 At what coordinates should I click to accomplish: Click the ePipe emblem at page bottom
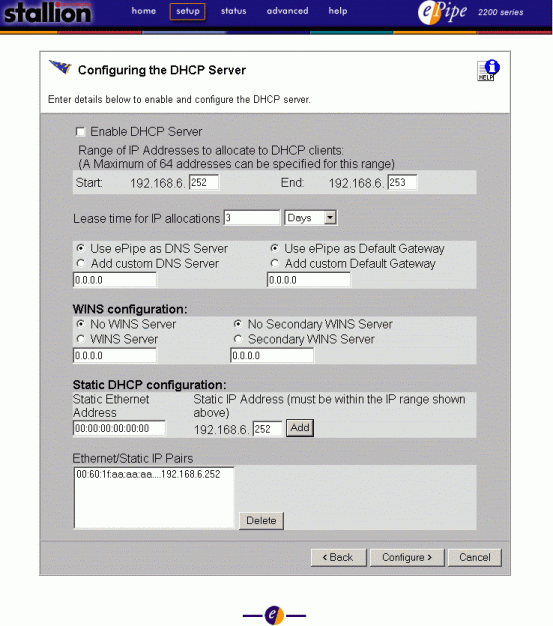coord(274,615)
